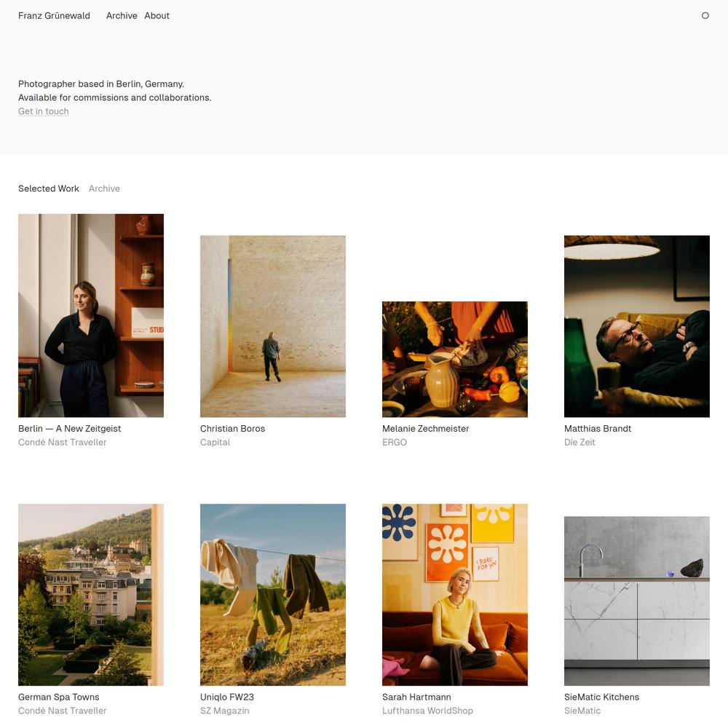Screen dimensions: 728x728
Task: Open the Christian Boros brick wall photo
Action: 273,326
